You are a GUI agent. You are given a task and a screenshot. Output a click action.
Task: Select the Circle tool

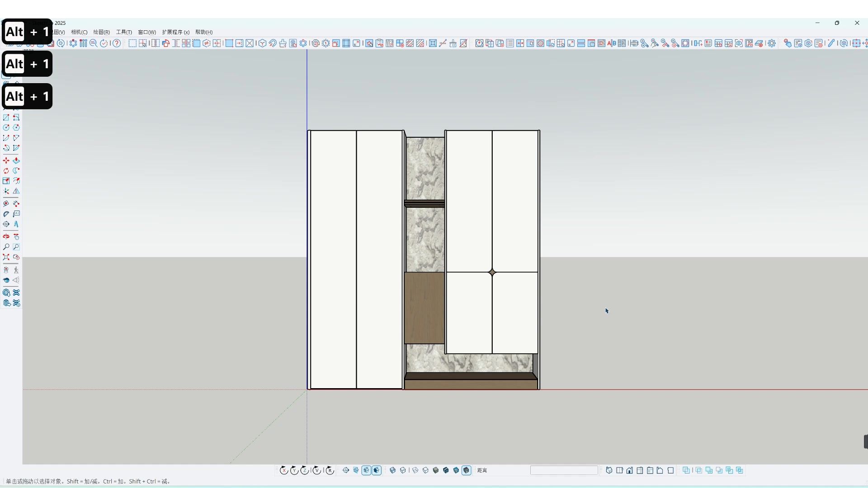(6, 128)
